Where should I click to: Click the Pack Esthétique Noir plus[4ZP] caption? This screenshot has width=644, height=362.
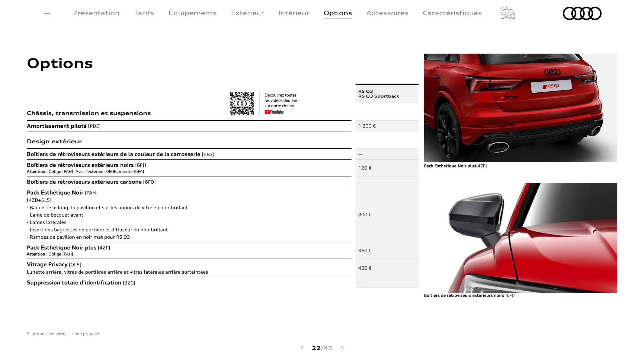click(455, 166)
